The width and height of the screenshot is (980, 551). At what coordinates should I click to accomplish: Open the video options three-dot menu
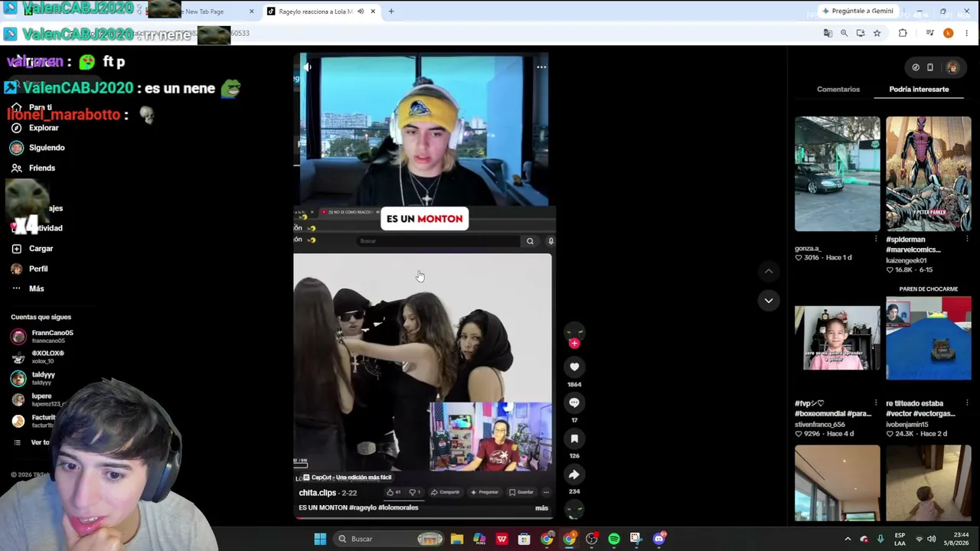pyautogui.click(x=541, y=67)
